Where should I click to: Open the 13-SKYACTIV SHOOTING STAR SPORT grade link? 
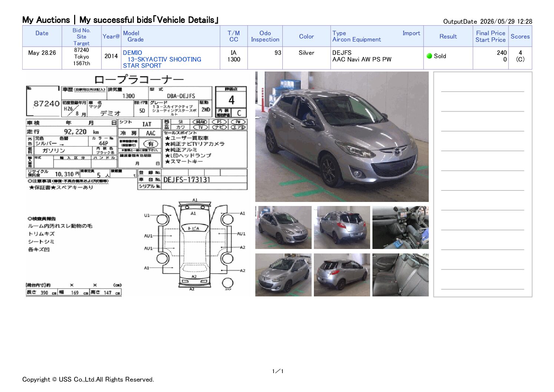click(162, 62)
